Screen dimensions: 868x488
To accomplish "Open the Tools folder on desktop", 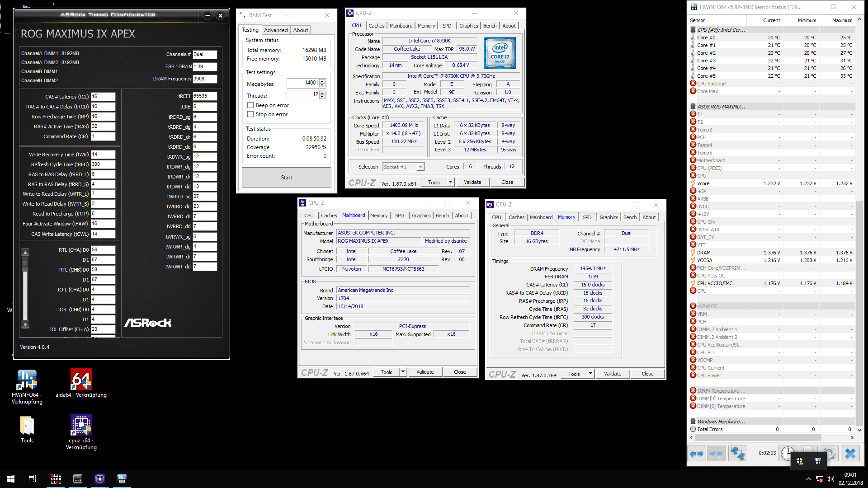I will coord(27,426).
